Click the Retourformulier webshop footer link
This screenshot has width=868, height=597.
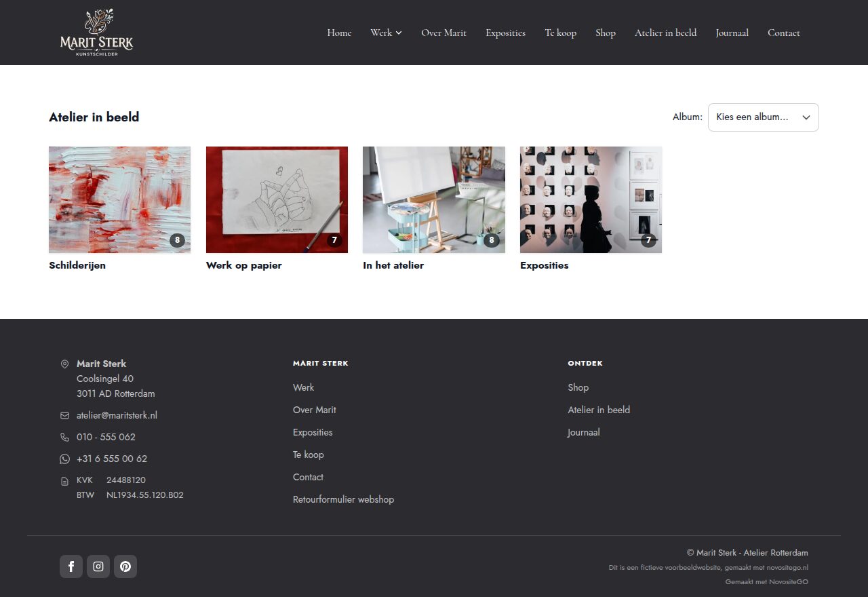coord(343,499)
